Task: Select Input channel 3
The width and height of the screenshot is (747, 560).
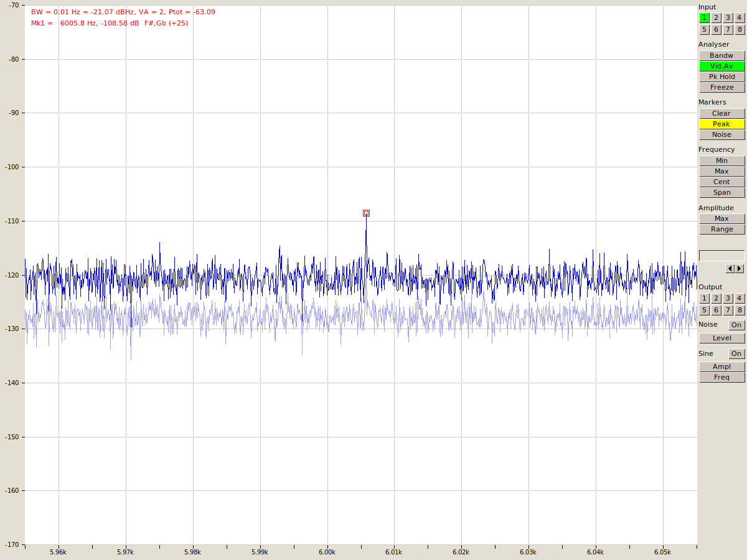Action: [x=728, y=18]
